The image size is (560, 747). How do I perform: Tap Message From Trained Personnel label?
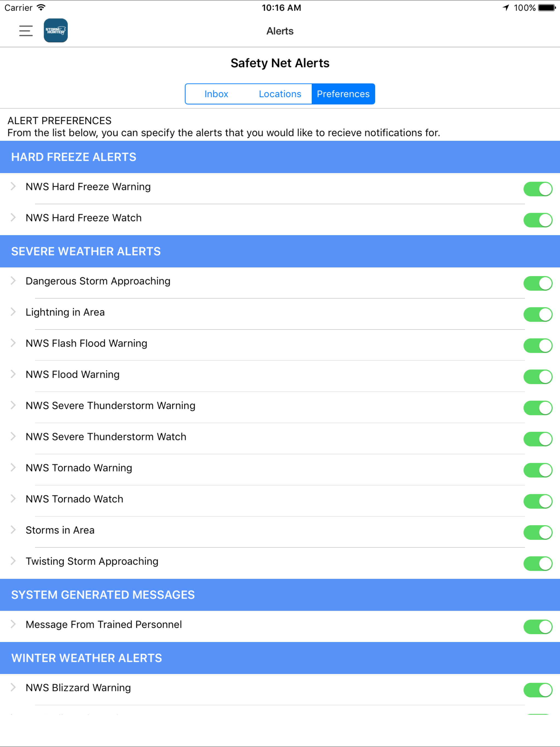[x=104, y=625]
